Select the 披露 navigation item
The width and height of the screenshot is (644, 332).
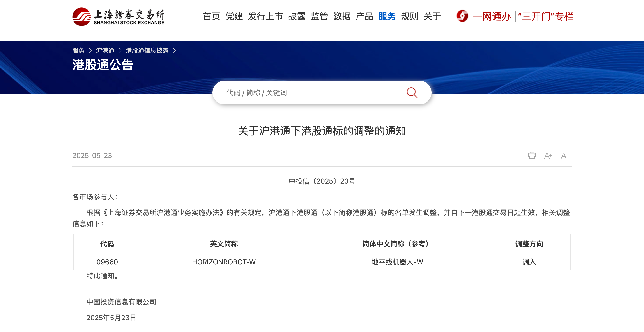click(x=297, y=16)
